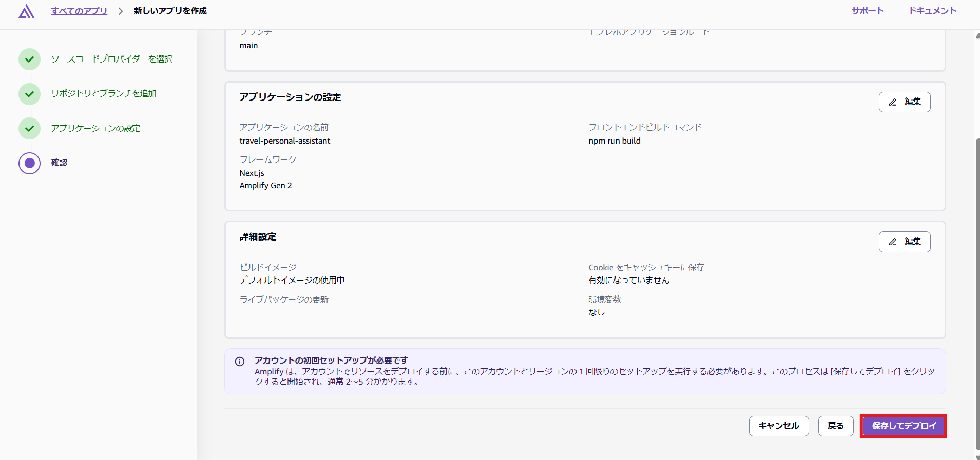Click the Cookie をキャッシュキーに保存 label

pyautogui.click(x=646, y=267)
